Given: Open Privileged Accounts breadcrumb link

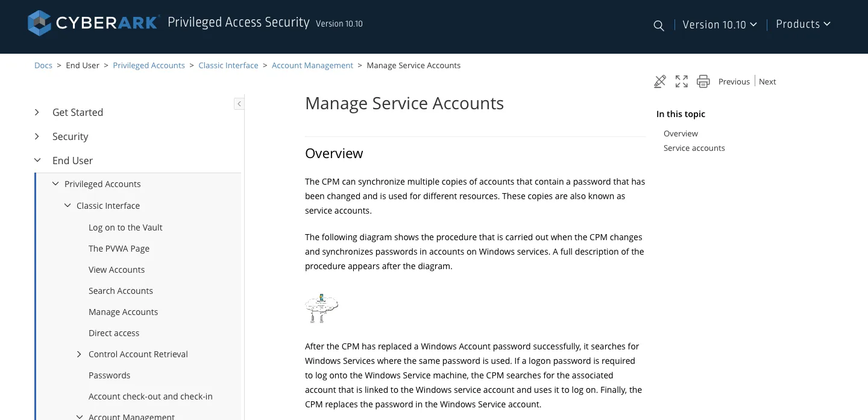Looking at the screenshot, I should (x=149, y=65).
